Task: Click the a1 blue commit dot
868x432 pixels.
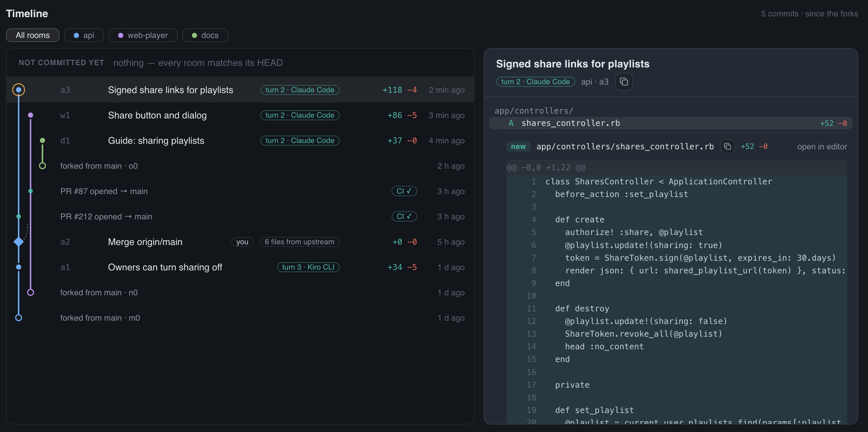Action: tap(19, 267)
